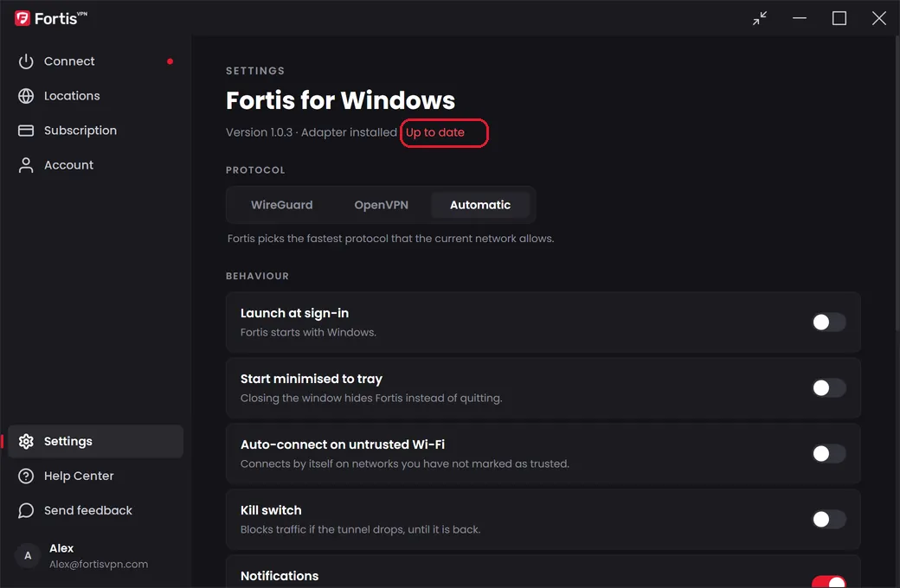900x588 pixels.
Task: Minimize the Fortis window
Action: tap(800, 18)
